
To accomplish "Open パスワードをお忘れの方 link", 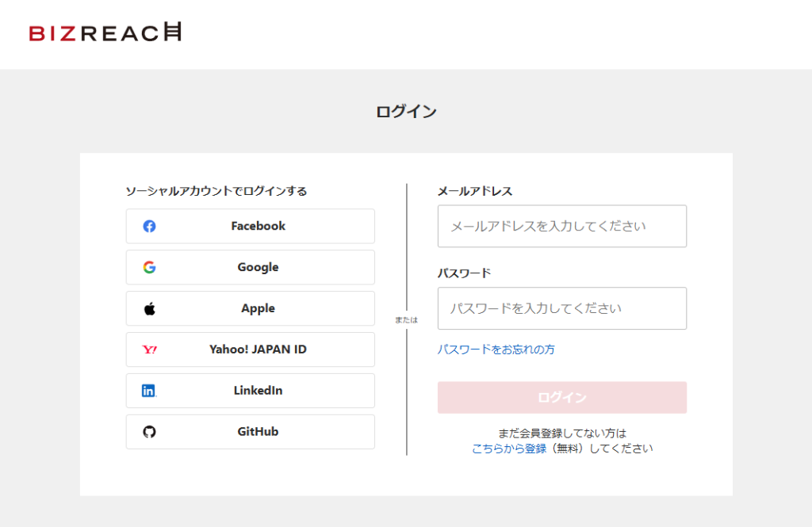I will click(x=496, y=349).
